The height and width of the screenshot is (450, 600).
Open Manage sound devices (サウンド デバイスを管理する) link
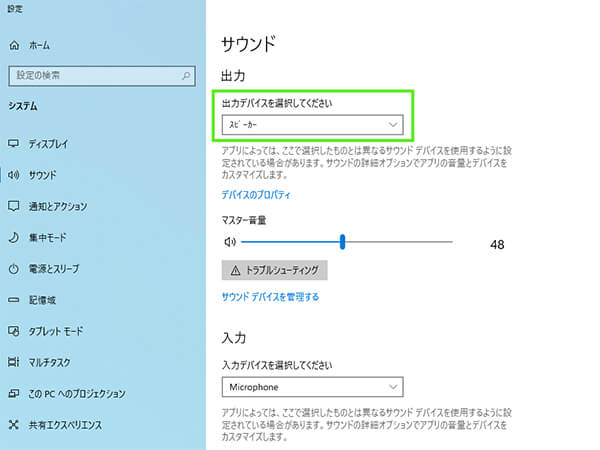point(270,297)
